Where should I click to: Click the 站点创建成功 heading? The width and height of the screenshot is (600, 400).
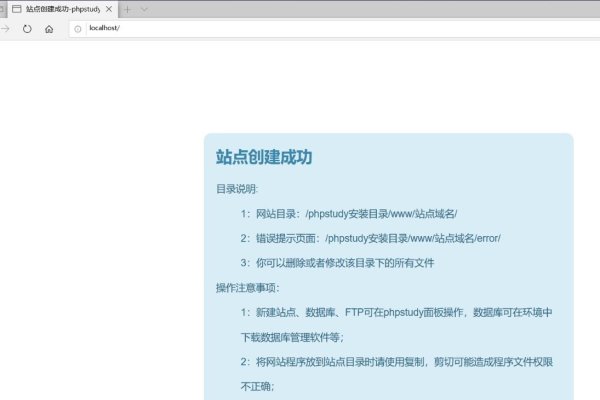(x=264, y=157)
